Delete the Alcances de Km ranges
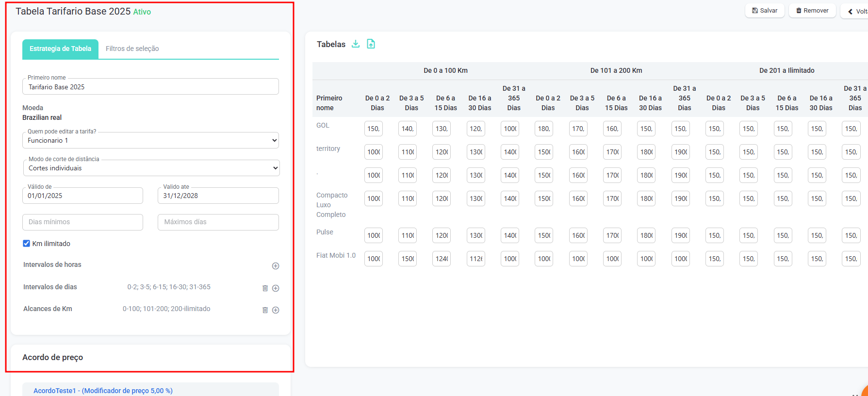Viewport: 868px width, 396px height. tap(265, 310)
